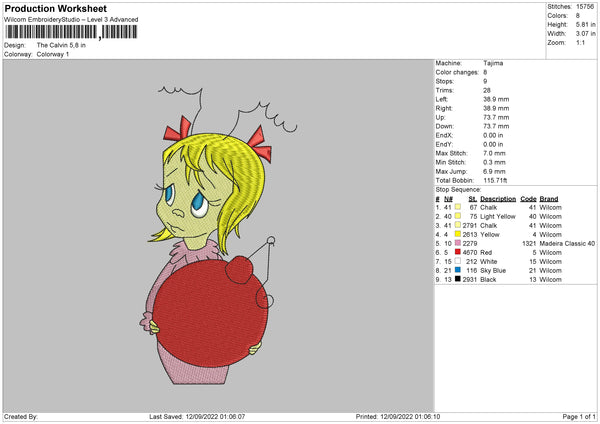This screenshot has width=600, height=424.
Task: Click the 'Light Yellow' description text
Action: [498, 216]
